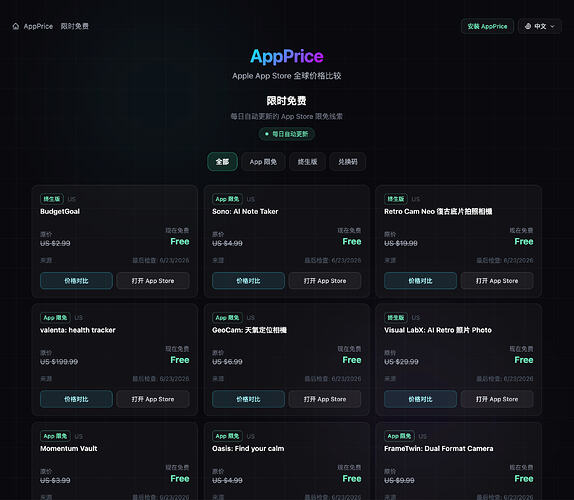Image resolution: width=574 pixels, height=500 pixels.
Task: Click the valenta: health tracker title
Action: tap(78, 330)
